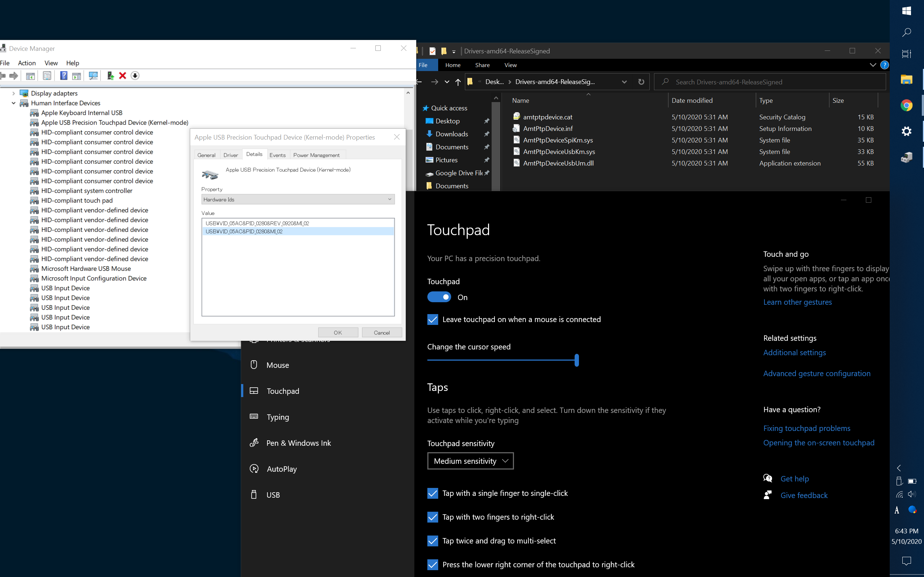Click the Windows Start button

(906, 11)
